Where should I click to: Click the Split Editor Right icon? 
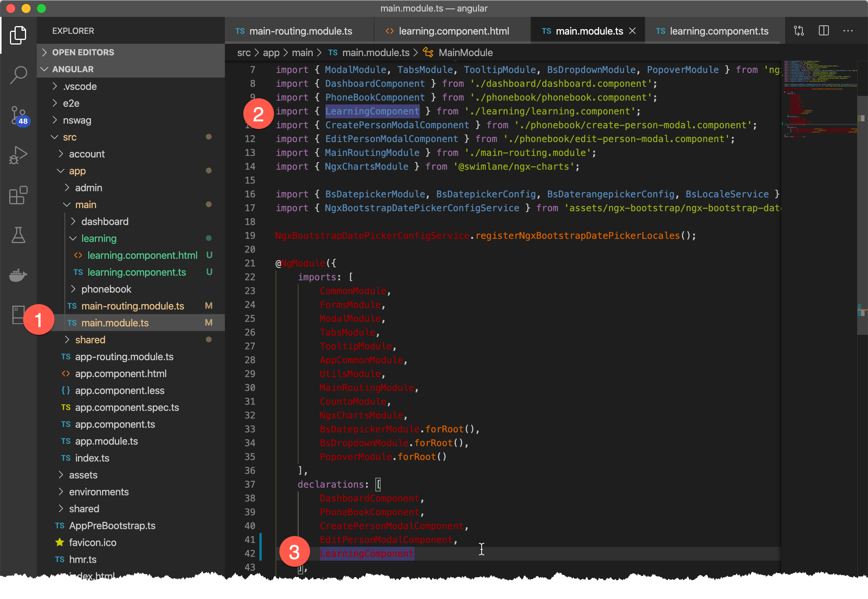824,31
